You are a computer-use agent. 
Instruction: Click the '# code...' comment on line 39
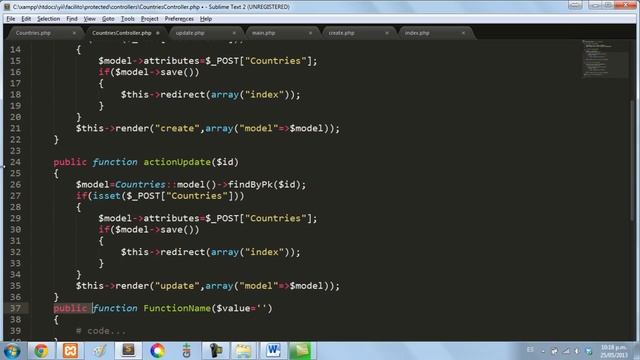point(101,331)
